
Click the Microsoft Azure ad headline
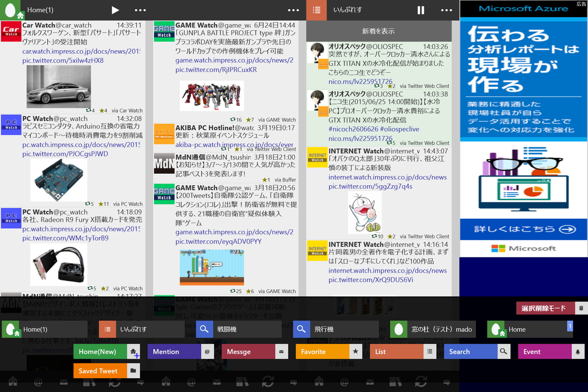point(523,8)
